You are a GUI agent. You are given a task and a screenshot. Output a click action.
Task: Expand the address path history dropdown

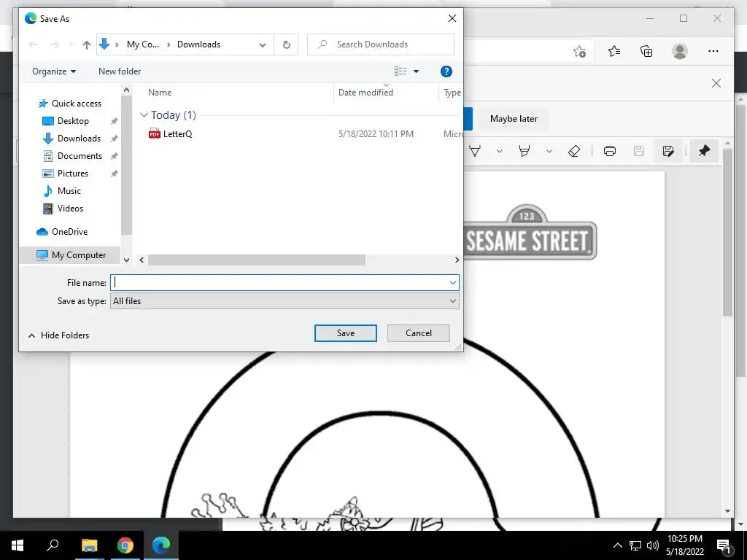tap(263, 44)
